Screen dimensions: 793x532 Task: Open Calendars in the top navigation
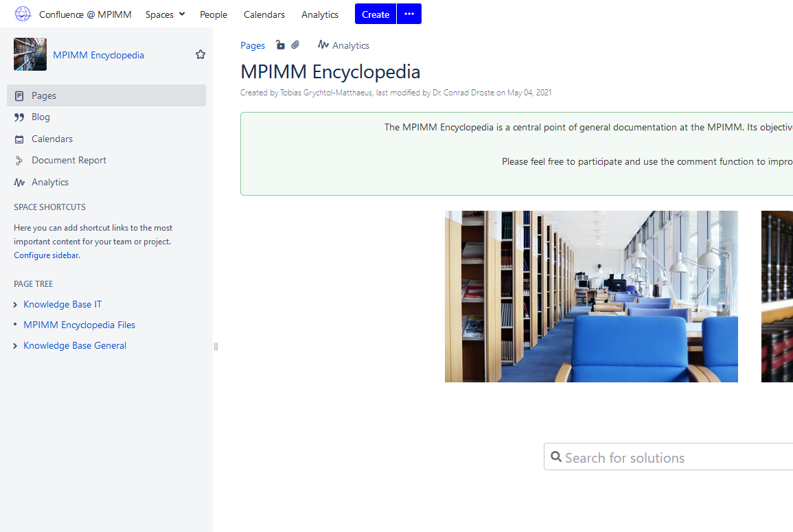point(264,14)
